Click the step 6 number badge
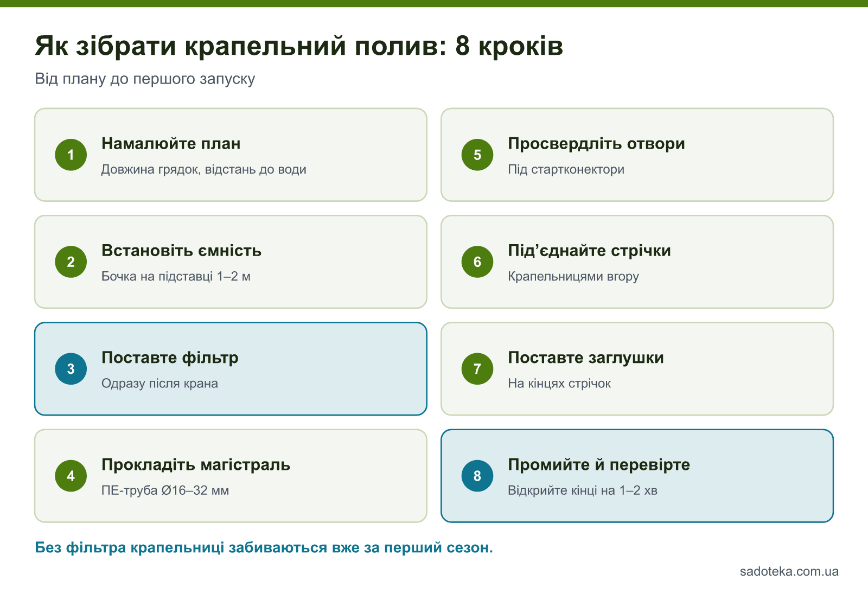 pyautogui.click(x=477, y=262)
